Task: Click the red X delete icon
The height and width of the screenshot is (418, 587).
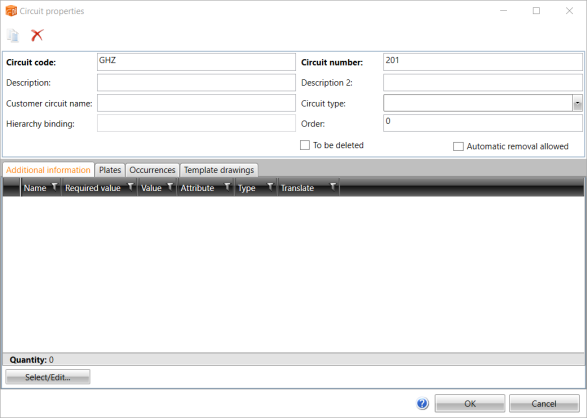Action: tap(37, 35)
